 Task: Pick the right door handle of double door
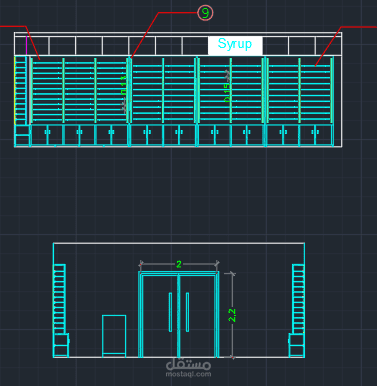(x=187, y=312)
